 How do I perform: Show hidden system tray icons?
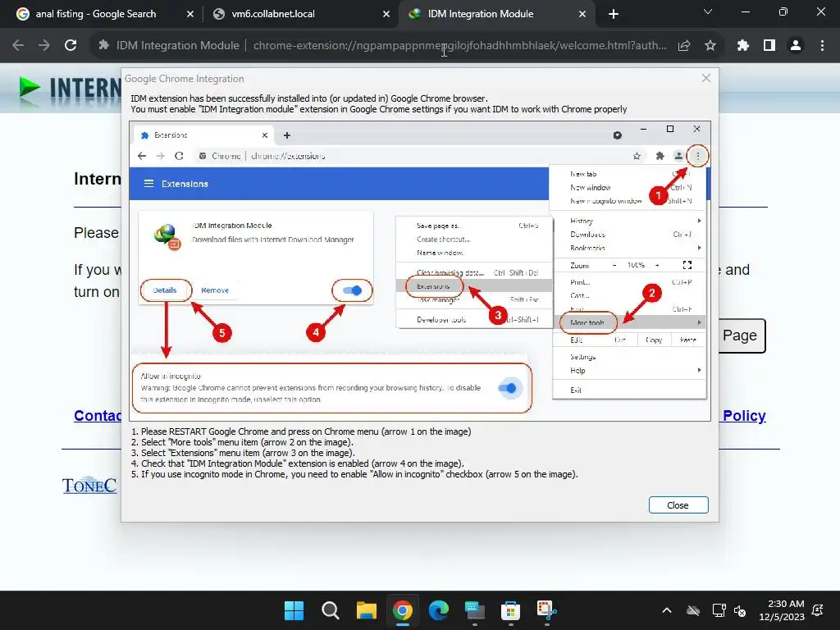point(667,610)
